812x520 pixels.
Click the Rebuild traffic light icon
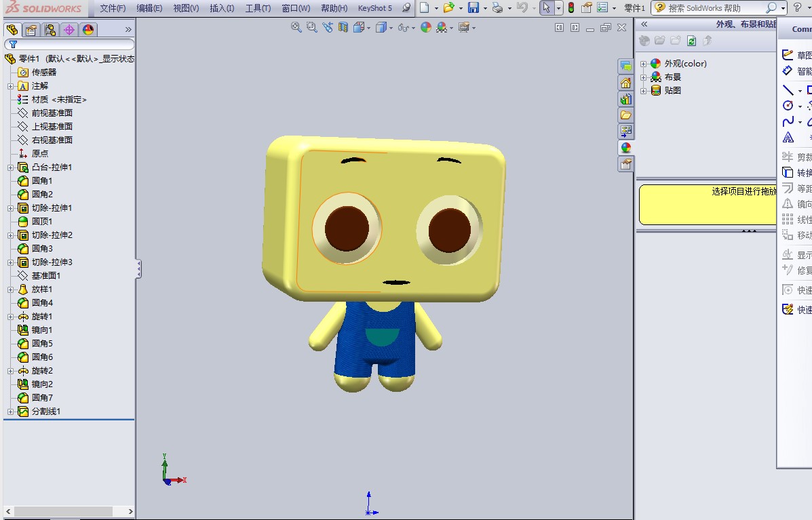571,7
